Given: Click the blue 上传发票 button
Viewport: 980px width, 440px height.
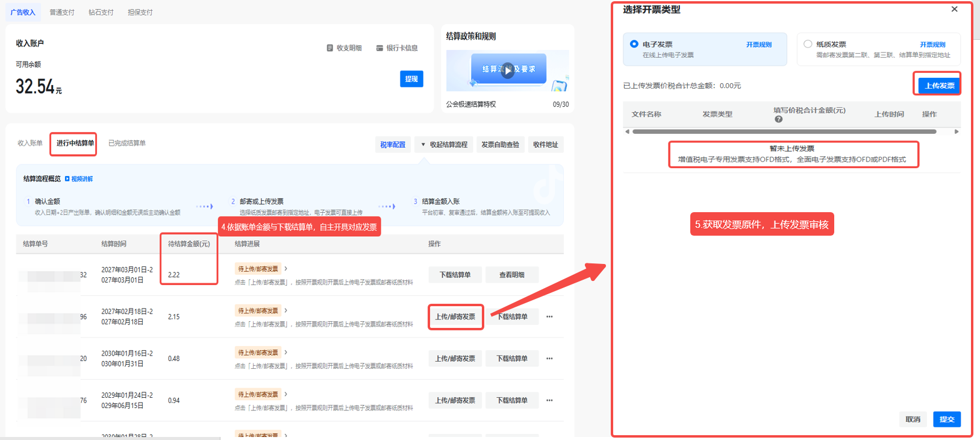Looking at the screenshot, I should tap(939, 86).
